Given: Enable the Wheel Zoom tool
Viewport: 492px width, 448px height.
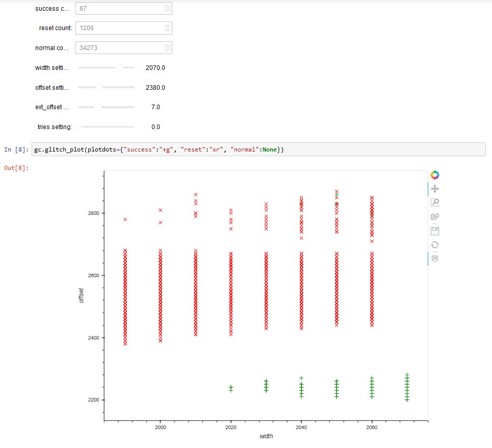Looking at the screenshot, I should pyautogui.click(x=434, y=217).
